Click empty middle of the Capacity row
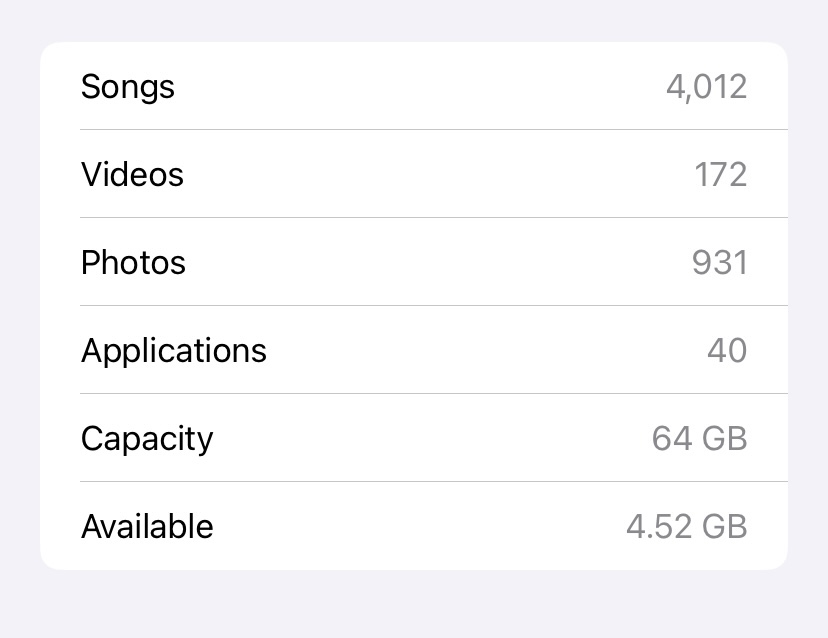Image resolution: width=828 pixels, height=638 pixels. tap(420, 439)
